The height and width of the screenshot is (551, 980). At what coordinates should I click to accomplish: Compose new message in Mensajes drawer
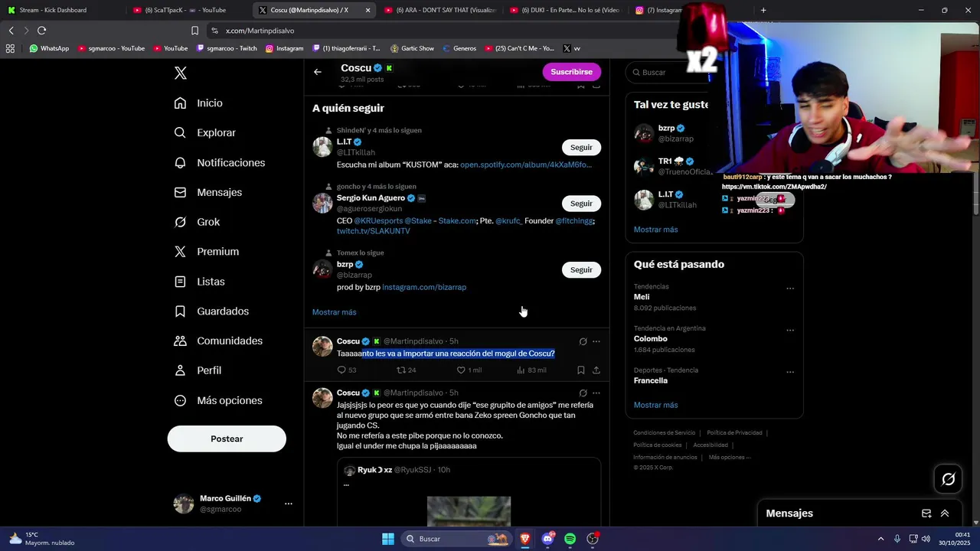[926, 514]
